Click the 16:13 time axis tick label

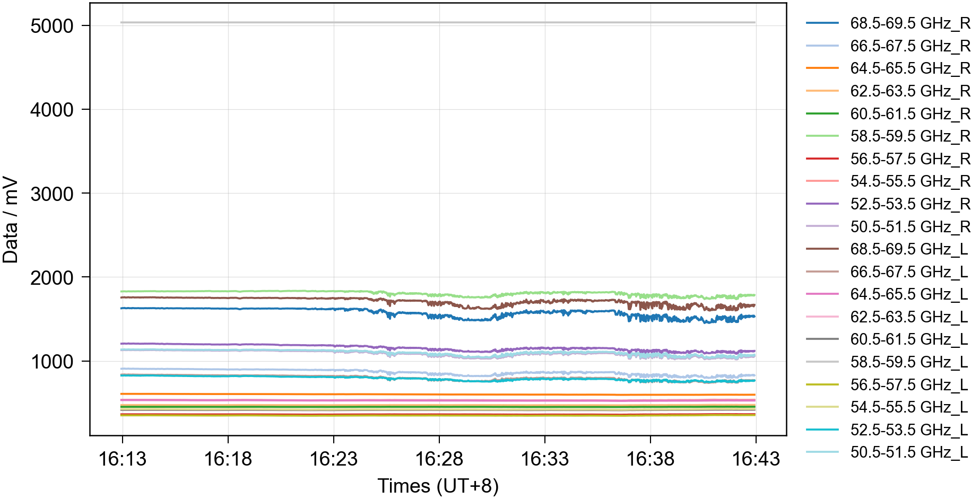tap(122, 459)
